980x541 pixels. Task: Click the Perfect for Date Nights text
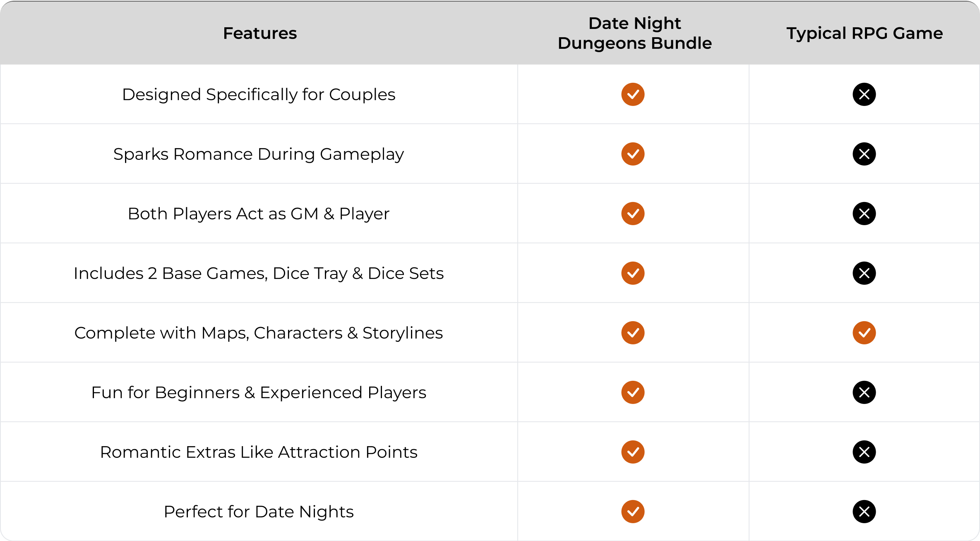(259, 512)
